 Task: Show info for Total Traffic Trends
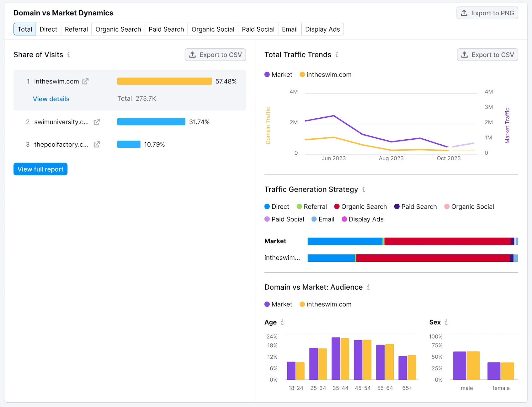point(337,55)
